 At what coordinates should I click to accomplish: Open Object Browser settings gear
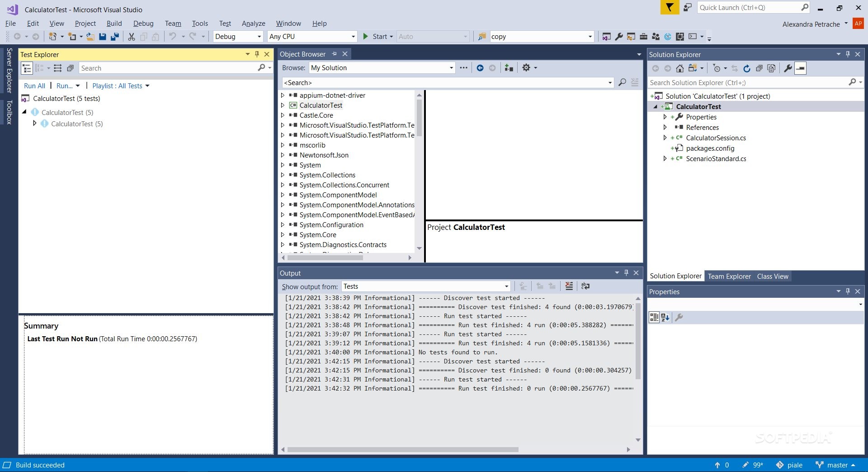click(526, 68)
